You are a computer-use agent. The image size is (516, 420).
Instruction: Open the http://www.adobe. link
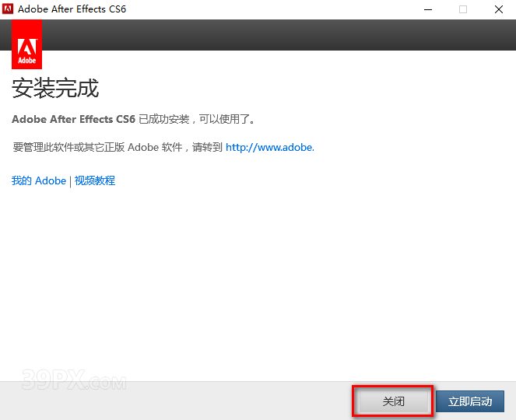pos(270,147)
